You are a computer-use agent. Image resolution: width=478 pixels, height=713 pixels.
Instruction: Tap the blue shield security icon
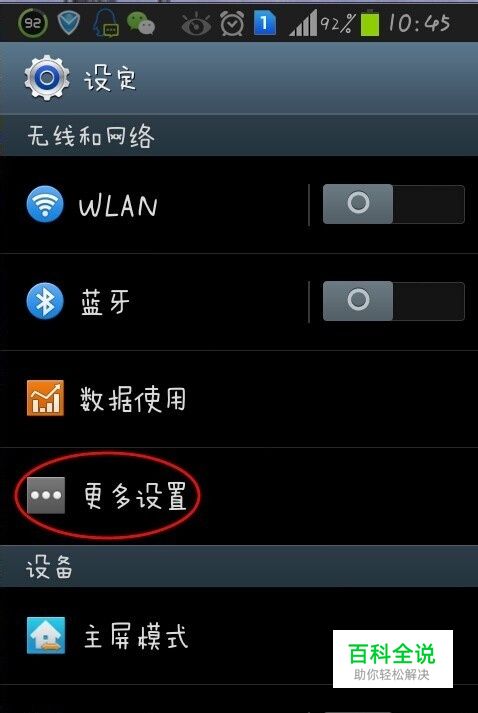tap(69, 23)
